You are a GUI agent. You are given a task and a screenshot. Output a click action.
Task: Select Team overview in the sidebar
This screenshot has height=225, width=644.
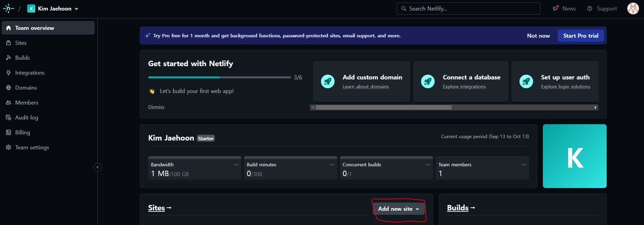tap(48, 28)
